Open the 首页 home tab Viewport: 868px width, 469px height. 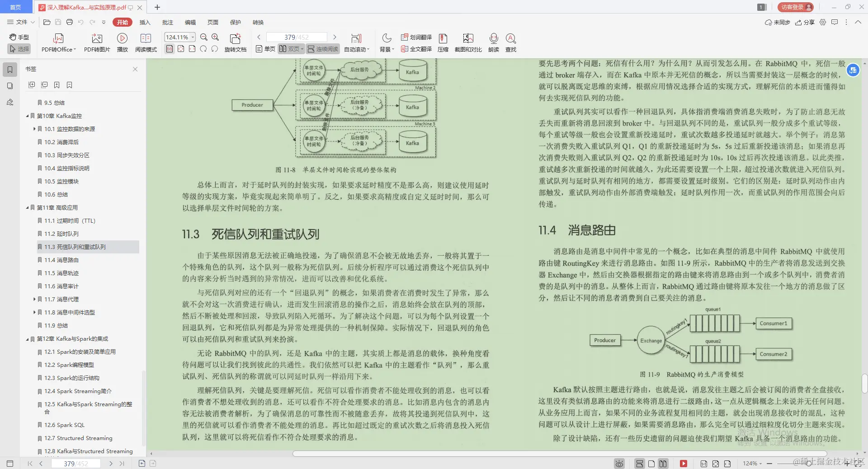click(15, 7)
